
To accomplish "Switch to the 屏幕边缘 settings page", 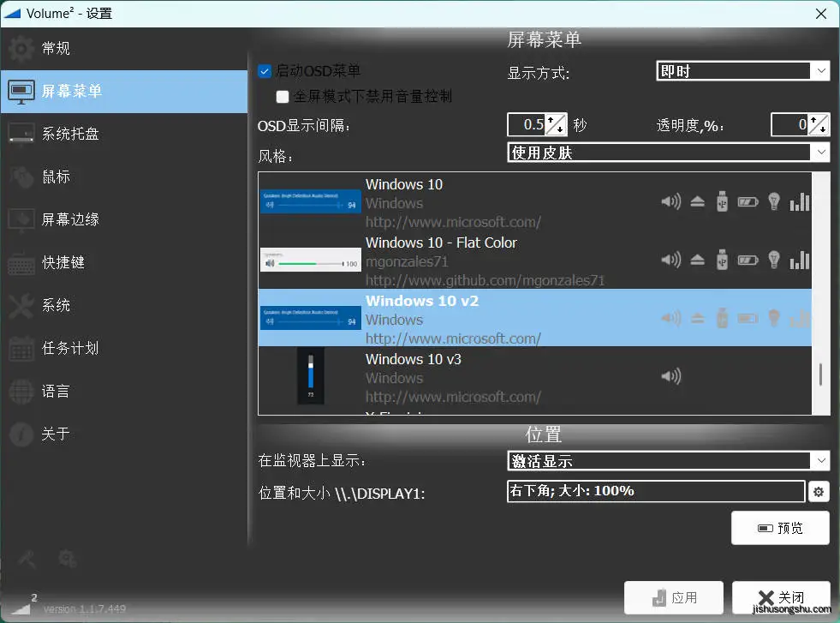I will click(124, 220).
